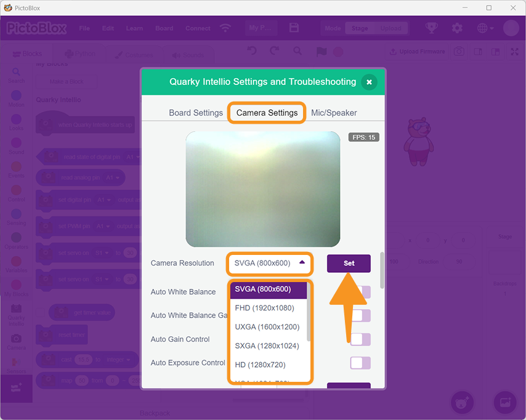This screenshot has height=420, width=526.
Task: Click the green flag run icon
Action: (321, 52)
